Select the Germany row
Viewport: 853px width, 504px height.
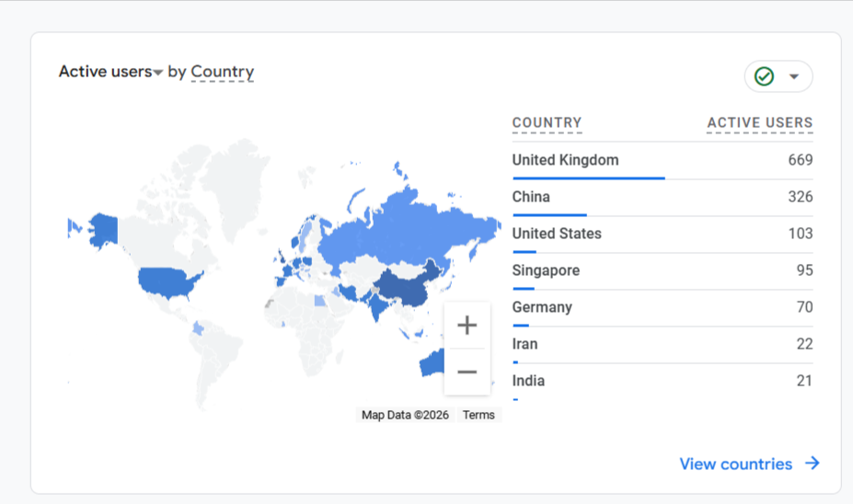tap(663, 308)
